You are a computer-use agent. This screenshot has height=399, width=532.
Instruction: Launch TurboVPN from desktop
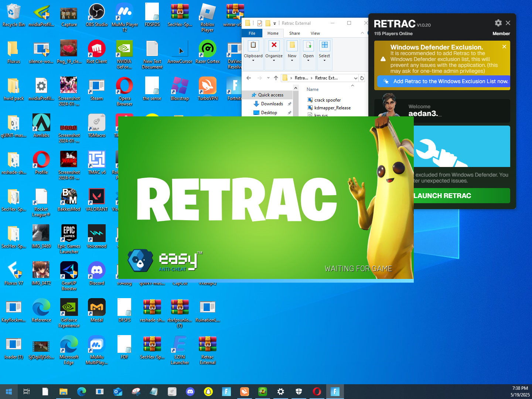(208, 89)
